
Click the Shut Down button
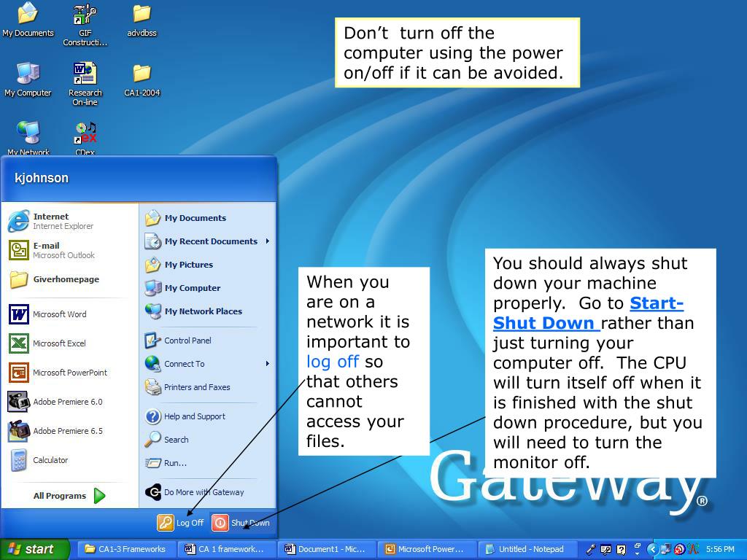241,522
